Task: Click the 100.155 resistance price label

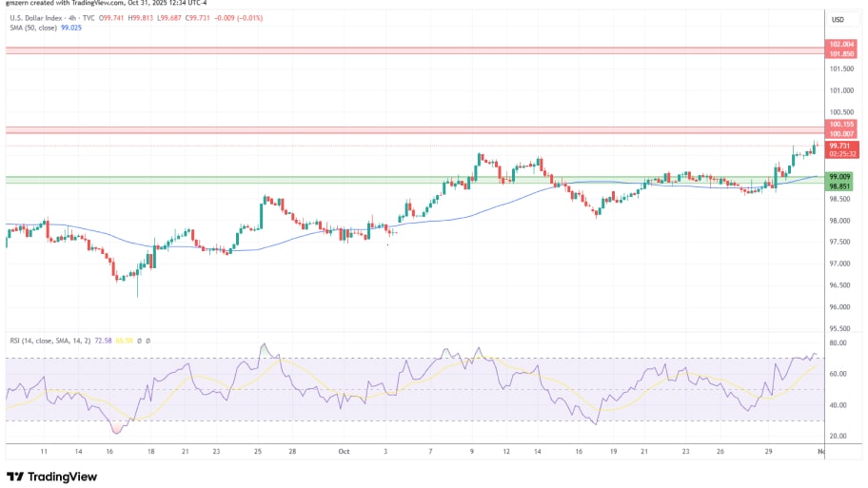Action: 840,125
